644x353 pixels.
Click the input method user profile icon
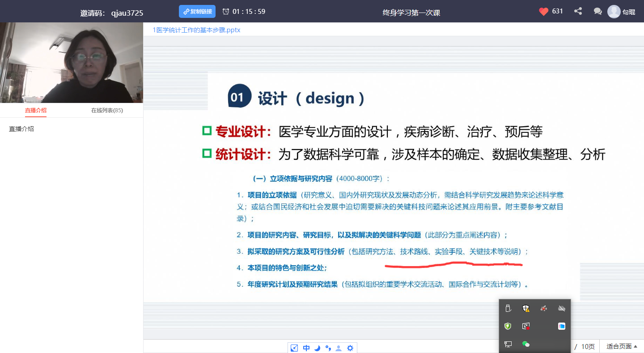point(339,348)
